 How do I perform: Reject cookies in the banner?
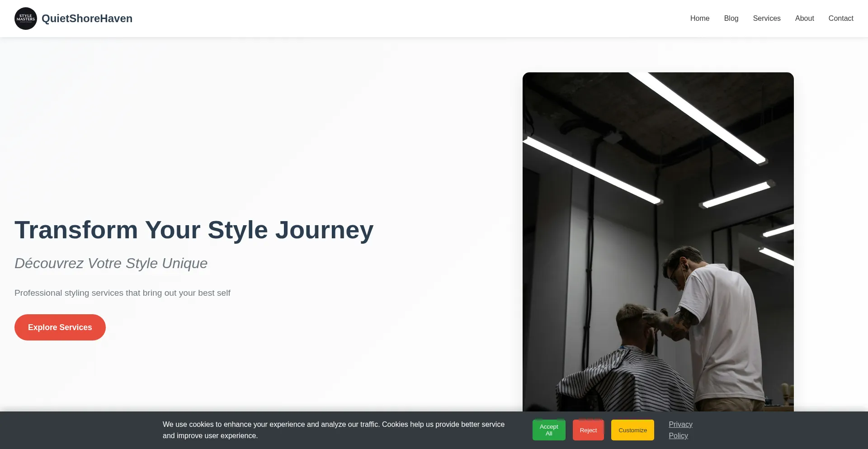588,430
